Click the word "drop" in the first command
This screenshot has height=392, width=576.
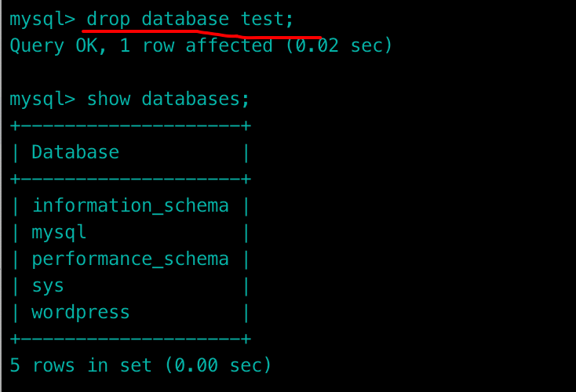pos(108,19)
